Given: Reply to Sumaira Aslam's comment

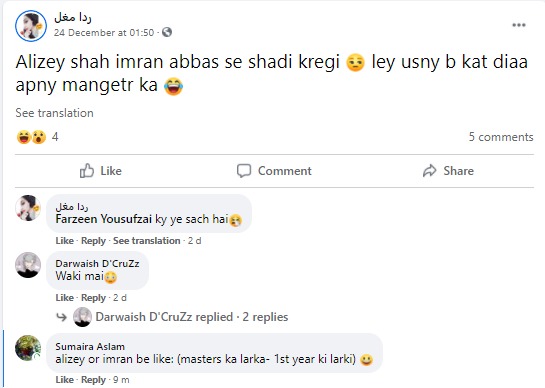Looking at the screenshot, I should pos(93,380).
